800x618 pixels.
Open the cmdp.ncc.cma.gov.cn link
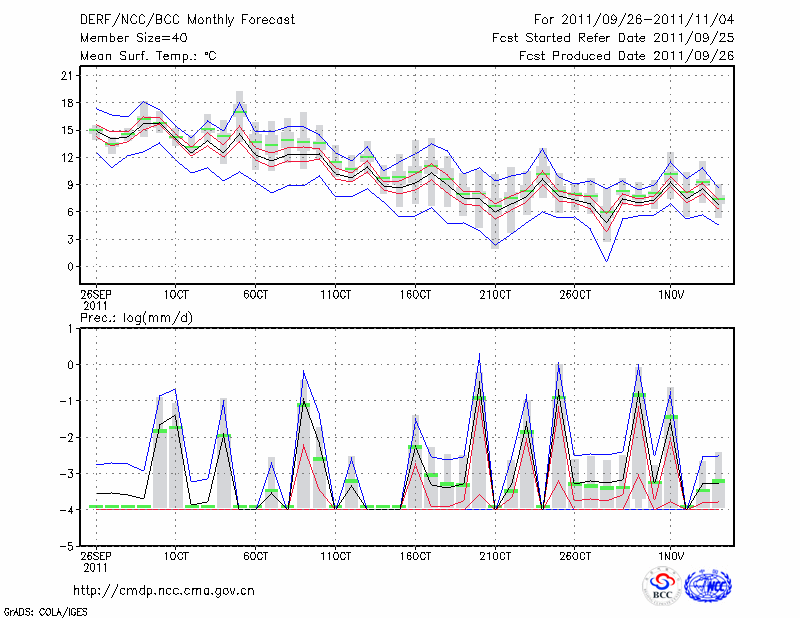(x=164, y=590)
